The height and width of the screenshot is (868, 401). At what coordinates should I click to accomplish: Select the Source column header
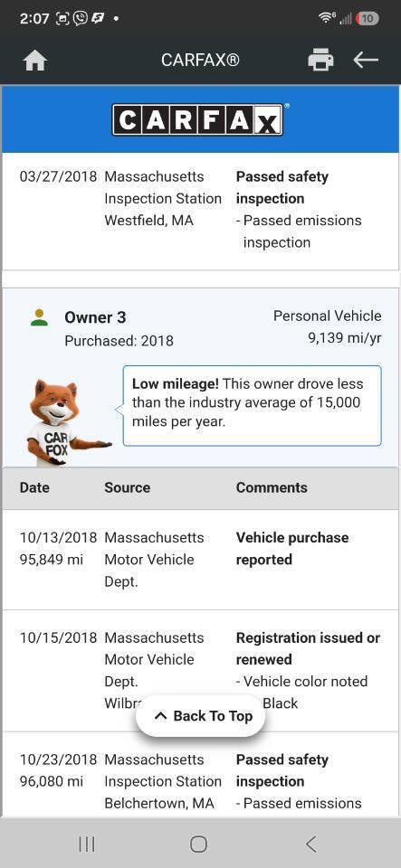[128, 487]
